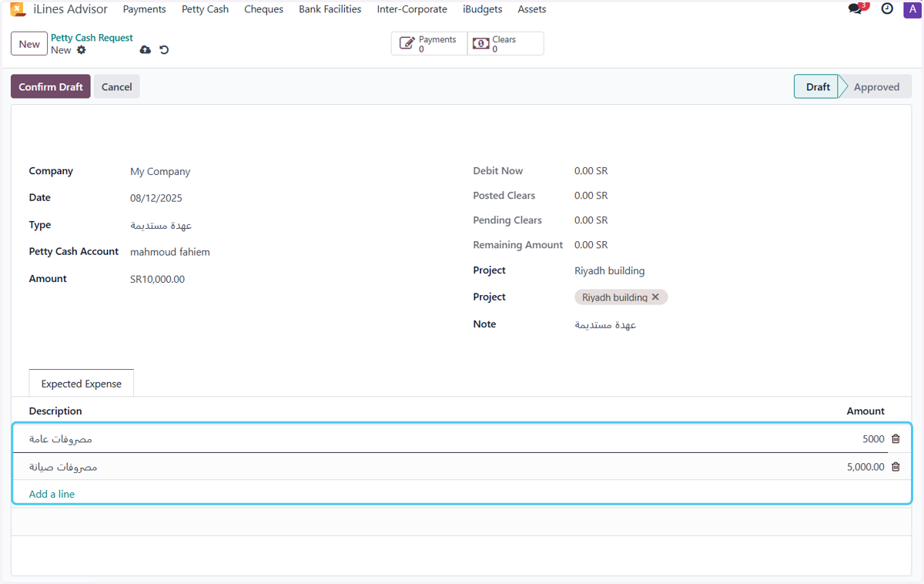Open the iLines Advisor app logo icon
The width and height of the screenshot is (924, 584).
tap(18, 9)
